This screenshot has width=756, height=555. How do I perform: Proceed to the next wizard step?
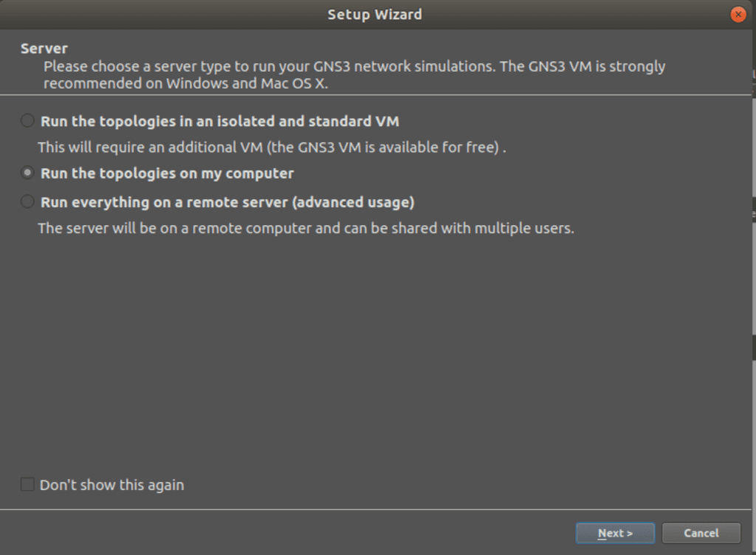pyautogui.click(x=615, y=533)
